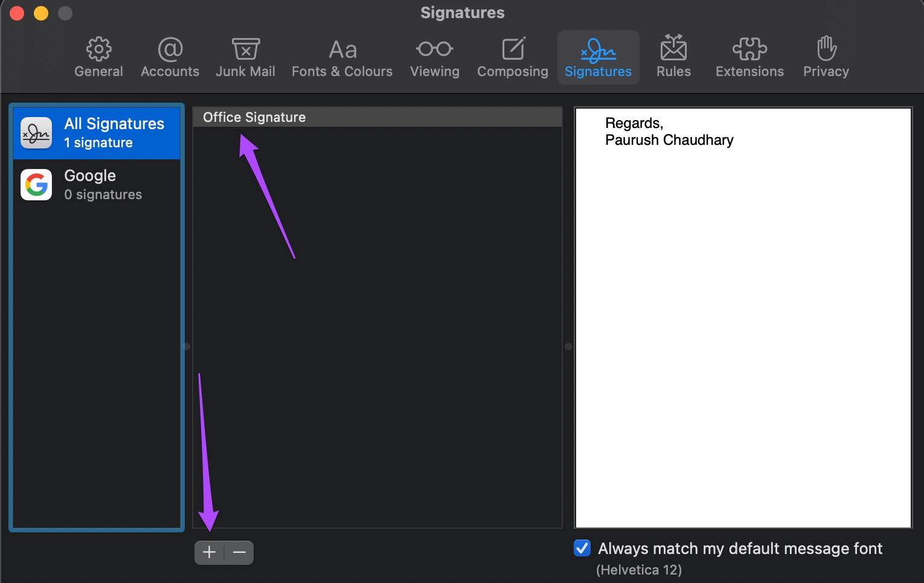Uncheck Always match my default message font
Viewport: 924px width, 583px height.
(x=582, y=548)
